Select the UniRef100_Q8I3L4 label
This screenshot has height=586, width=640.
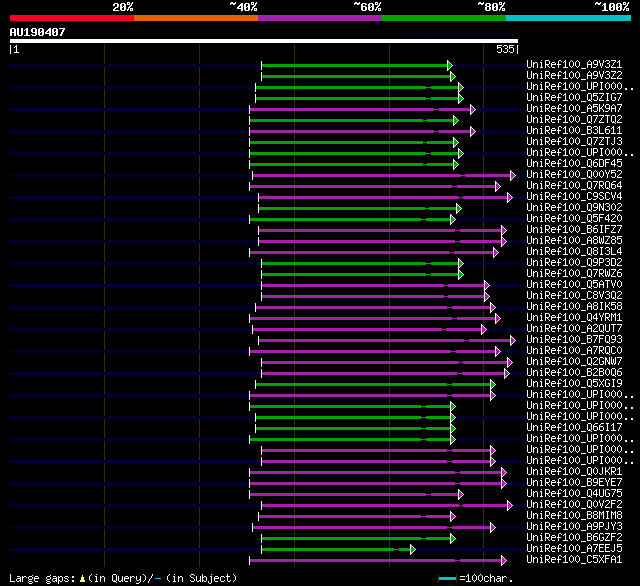(x=574, y=252)
